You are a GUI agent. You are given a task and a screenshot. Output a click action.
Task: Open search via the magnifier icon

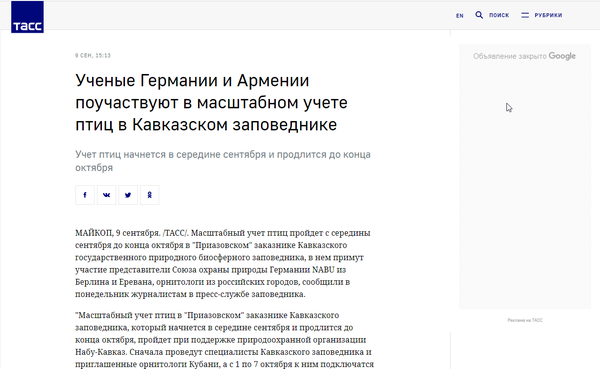click(479, 15)
